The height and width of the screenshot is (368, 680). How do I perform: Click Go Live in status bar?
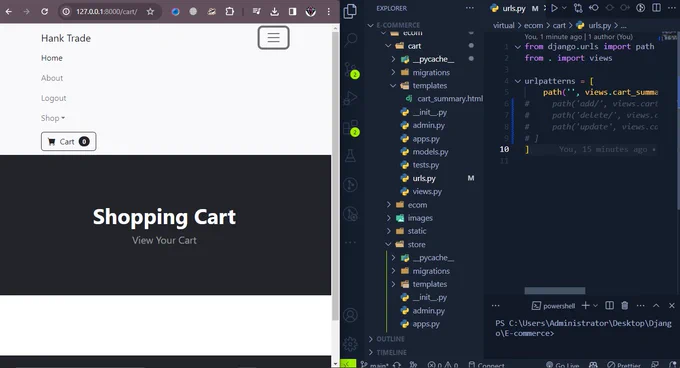click(562, 365)
